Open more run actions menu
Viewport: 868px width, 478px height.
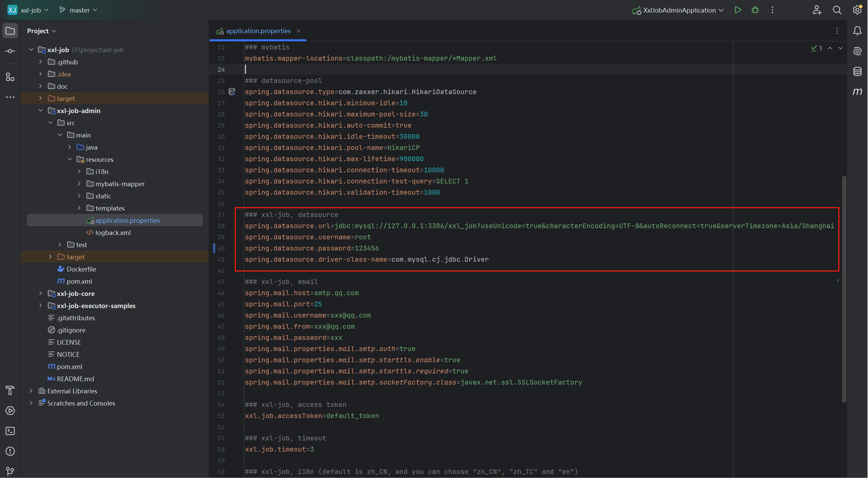772,10
